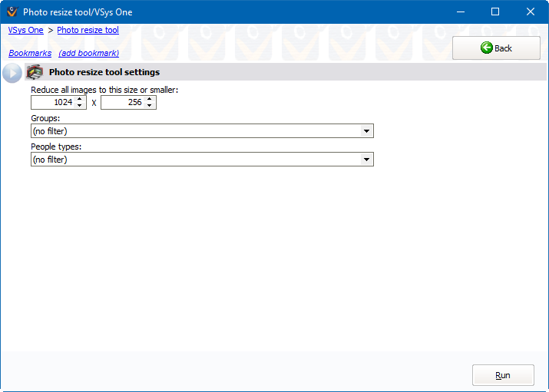Minimize the Photo resize tool window
This screenshot has width=549, height=392.
460,12
